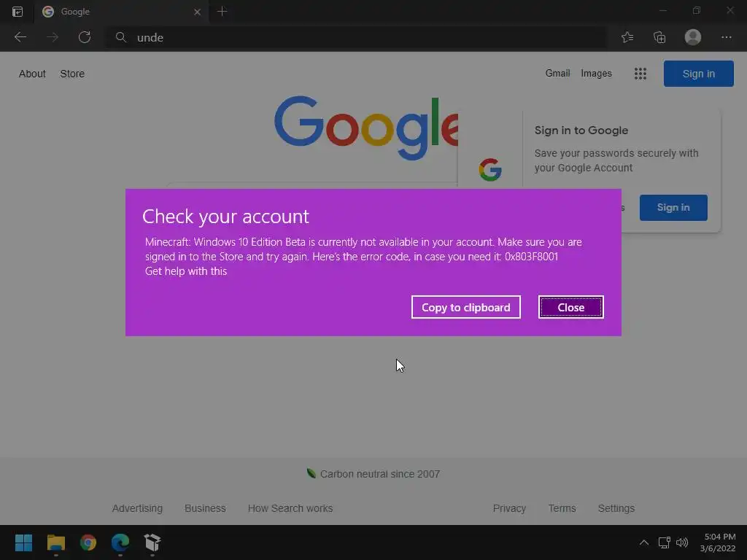Reload the page with the refresh icon
This screenshot has width=747, height=560.
[85, 37]
